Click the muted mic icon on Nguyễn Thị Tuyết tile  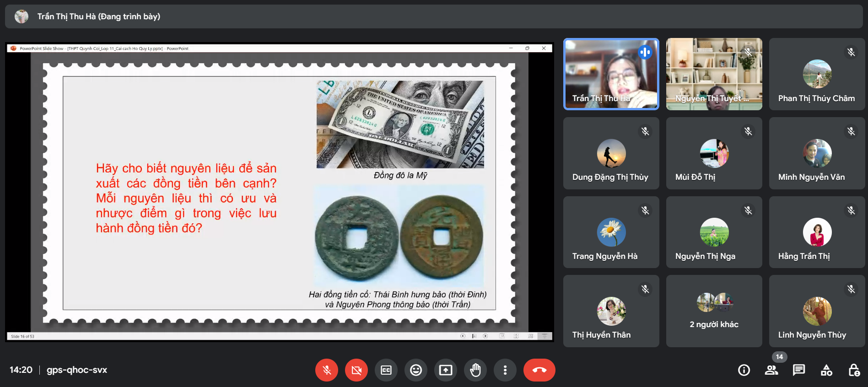pos(748,52)
